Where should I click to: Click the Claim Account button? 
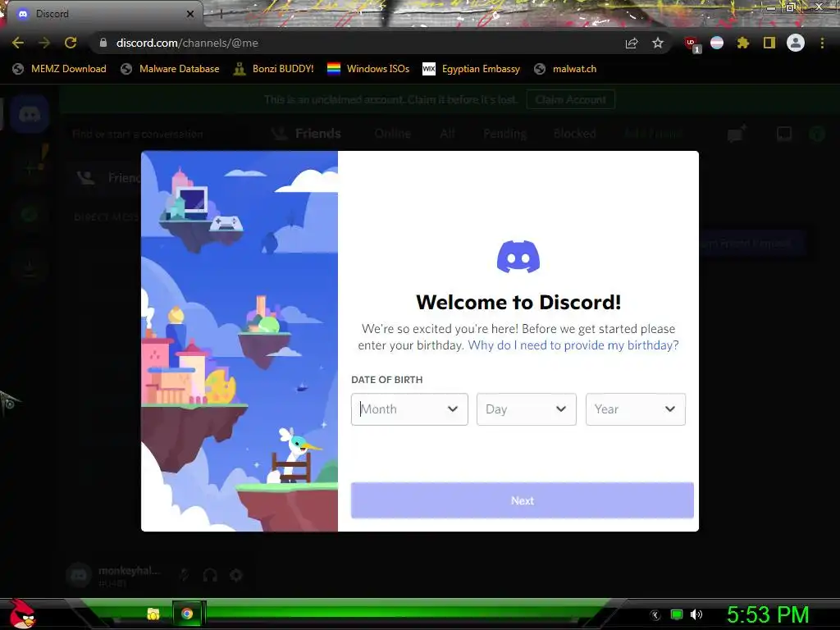click(x=571, y=99)
